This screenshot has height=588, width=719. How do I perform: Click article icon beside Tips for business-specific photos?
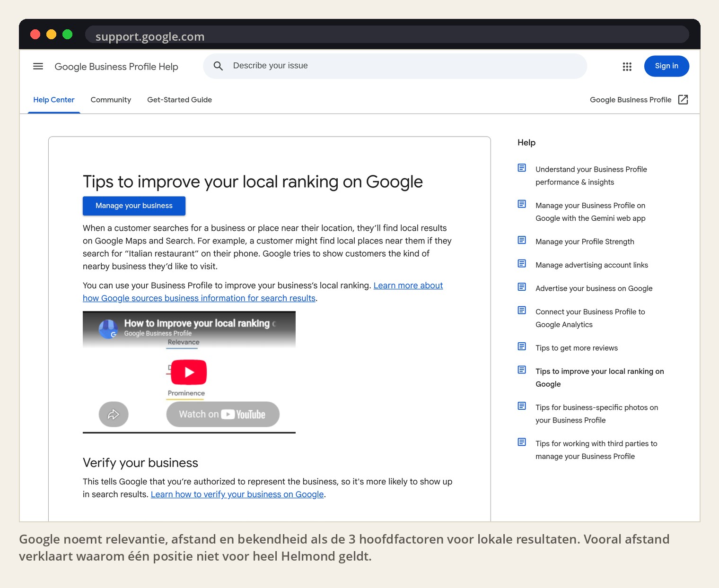(522, 406)
